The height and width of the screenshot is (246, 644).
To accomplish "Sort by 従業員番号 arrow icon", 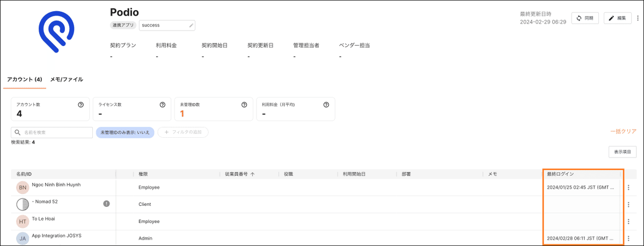I will coord(252,174).
